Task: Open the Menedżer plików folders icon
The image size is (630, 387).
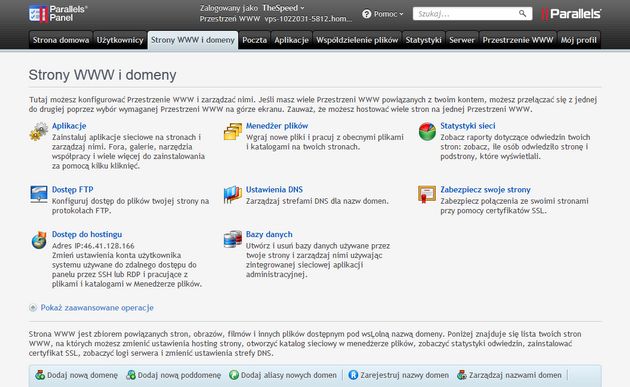Action: (233, 131)
